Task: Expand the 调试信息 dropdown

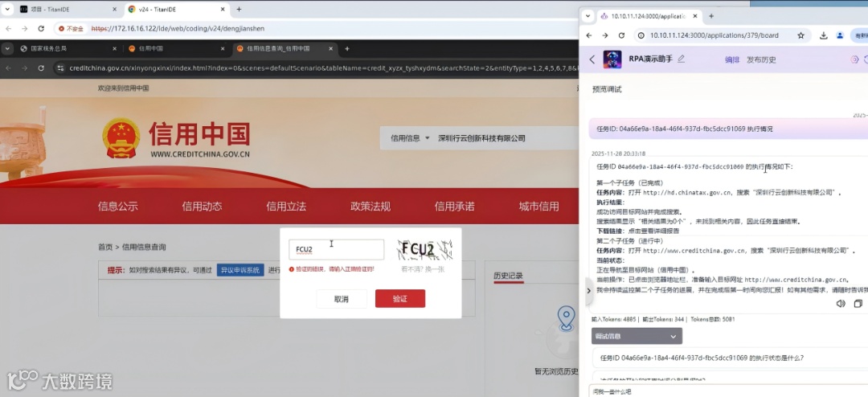Action: [x=637, y=336]
